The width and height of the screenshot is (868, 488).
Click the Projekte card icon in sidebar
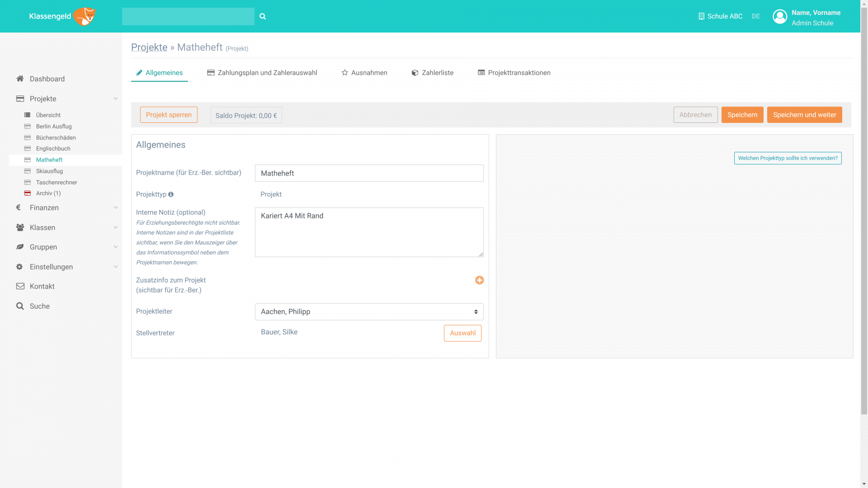click(20, 99)
